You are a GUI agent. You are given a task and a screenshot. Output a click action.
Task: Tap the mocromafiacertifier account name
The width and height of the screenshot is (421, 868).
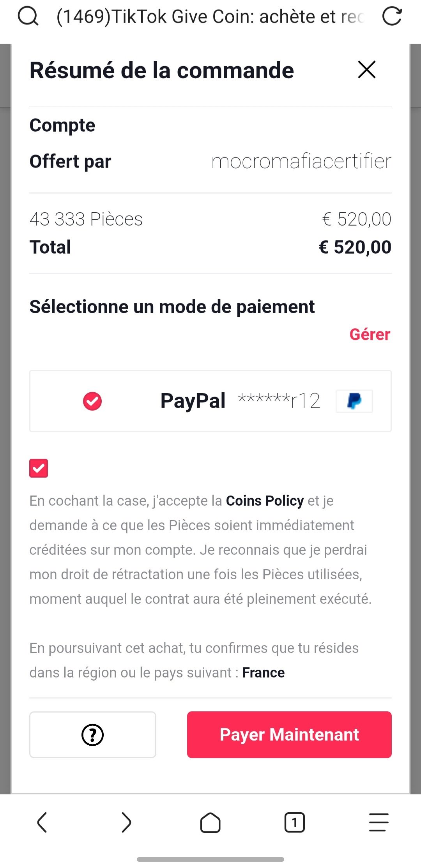(x=301, y=161)
